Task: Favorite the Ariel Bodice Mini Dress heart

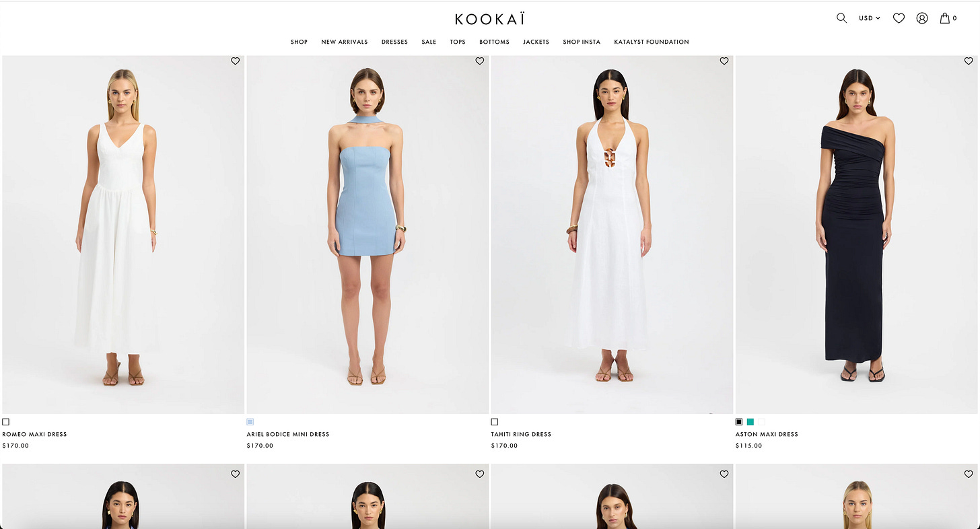Action: (x=479, y=61)
